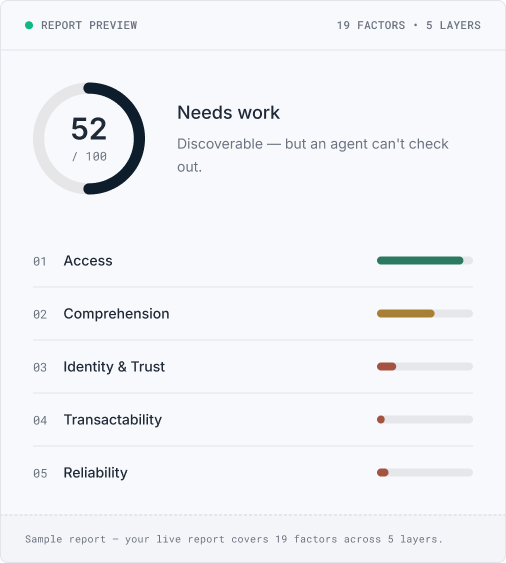This screenshot has width=506, height=563.
Task: Click the Needs work heading
Action: click(x=228, y=113)
